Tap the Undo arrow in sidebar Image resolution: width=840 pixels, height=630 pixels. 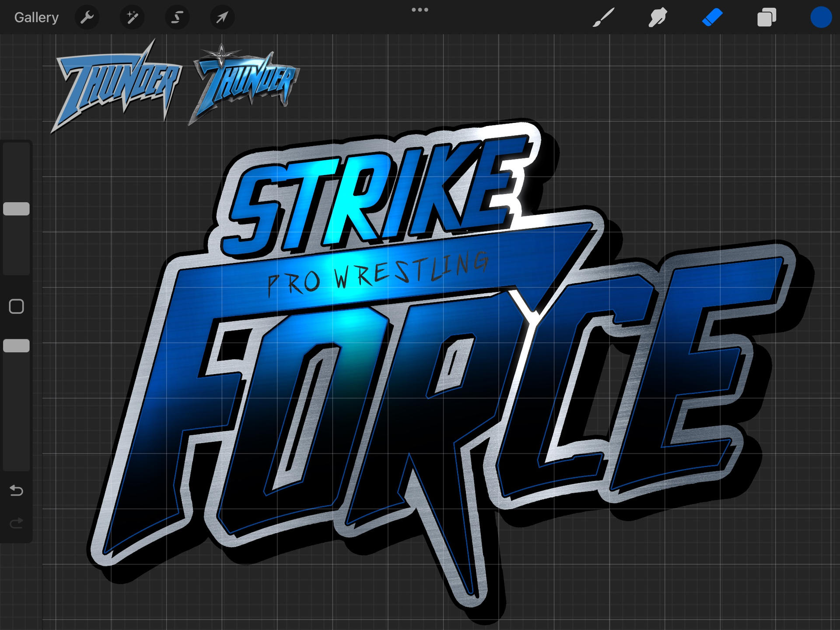(17, 491)
